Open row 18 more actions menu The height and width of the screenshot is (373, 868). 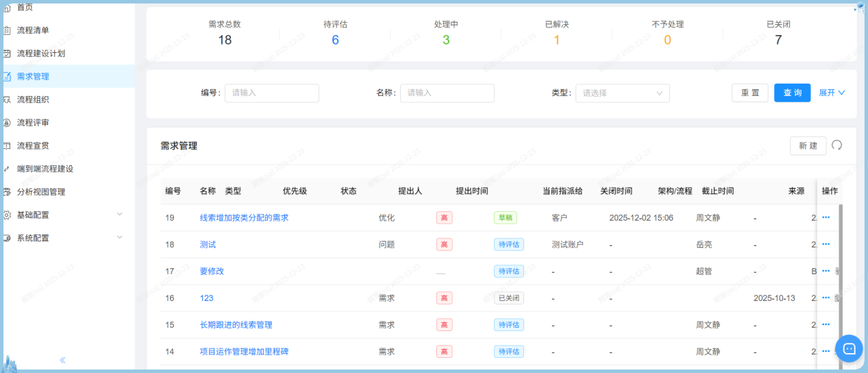826,244
